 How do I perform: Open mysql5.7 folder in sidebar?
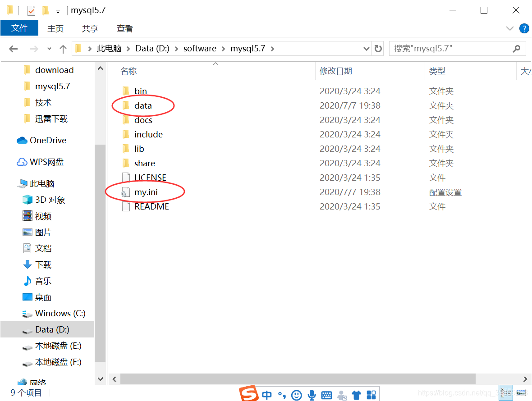point(53,87)
